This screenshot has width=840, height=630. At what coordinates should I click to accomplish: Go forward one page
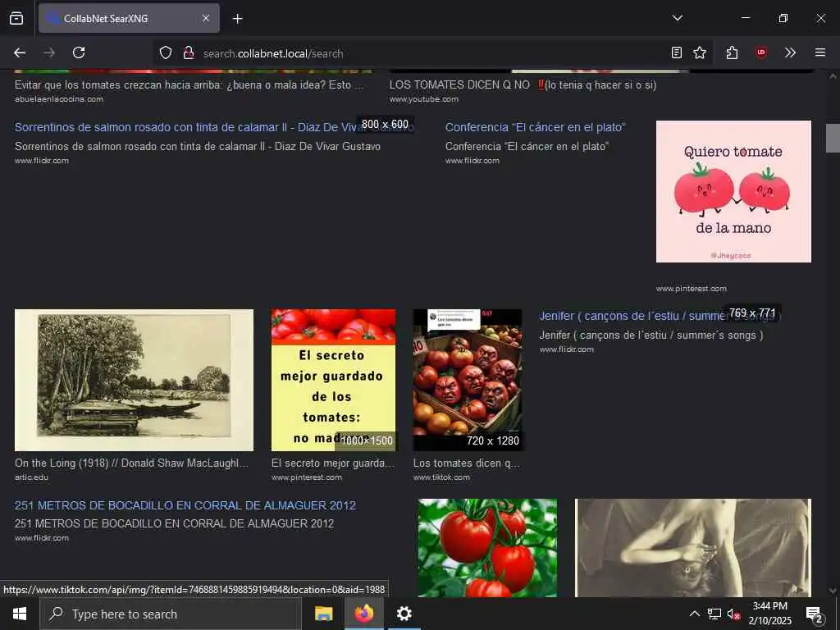pyautogui.click(x=49, y=52)
